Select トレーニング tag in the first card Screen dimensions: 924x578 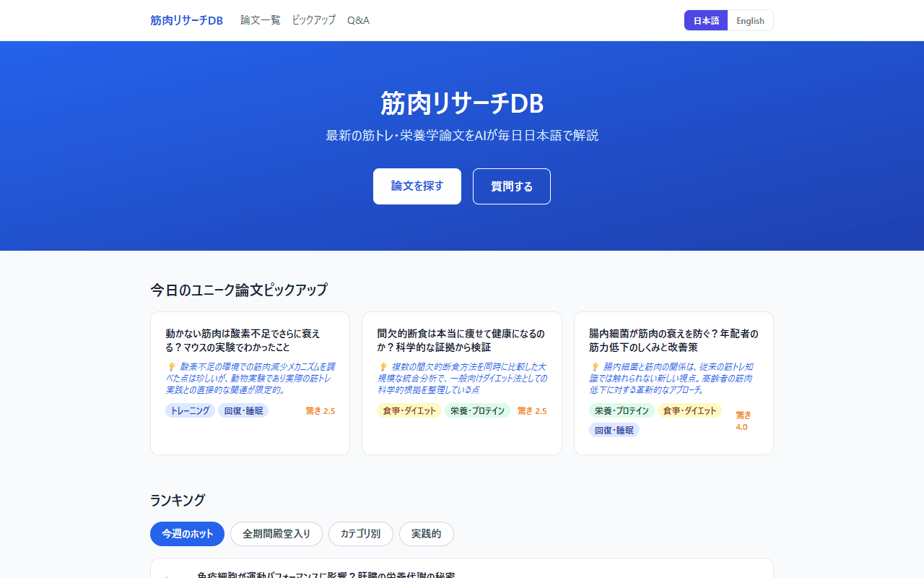pos(190,410)
